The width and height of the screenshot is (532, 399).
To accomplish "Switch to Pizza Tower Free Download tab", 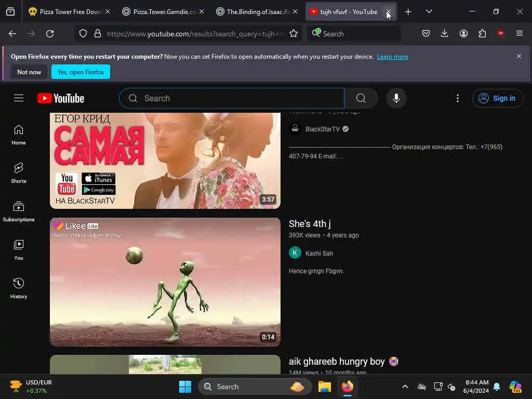I will (x=69, y=11).
